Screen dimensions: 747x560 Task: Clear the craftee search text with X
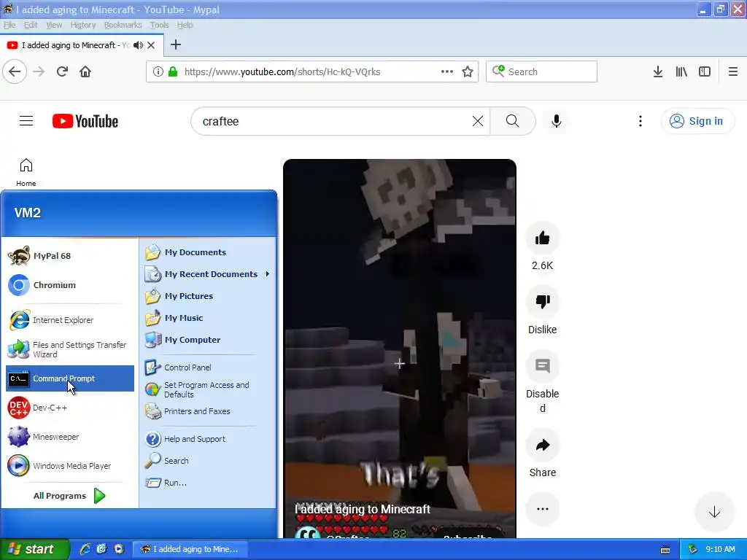[x=477, y=122]
